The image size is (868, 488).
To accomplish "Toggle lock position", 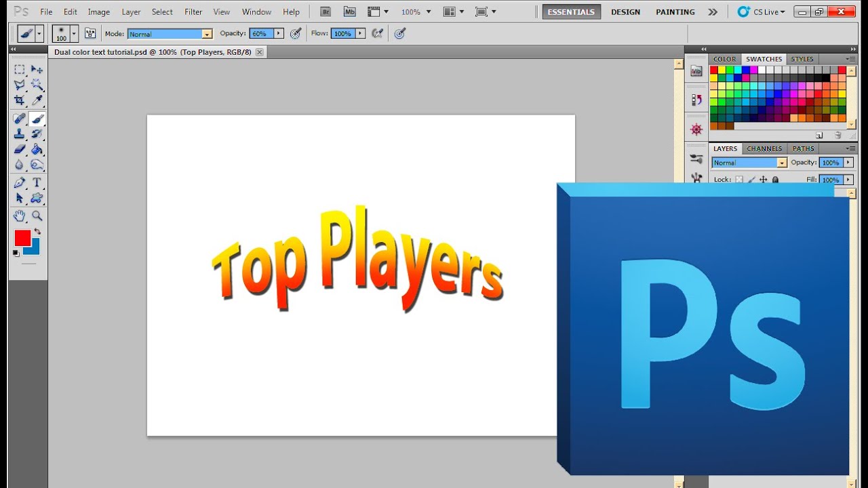I will tap(764, 180).
